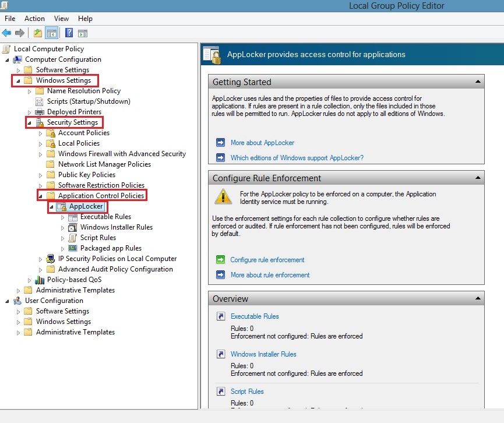Viewport: 504px width, 423px height.
Task: Click the Security Settings lock icon
Action: [x=40, y=122]
